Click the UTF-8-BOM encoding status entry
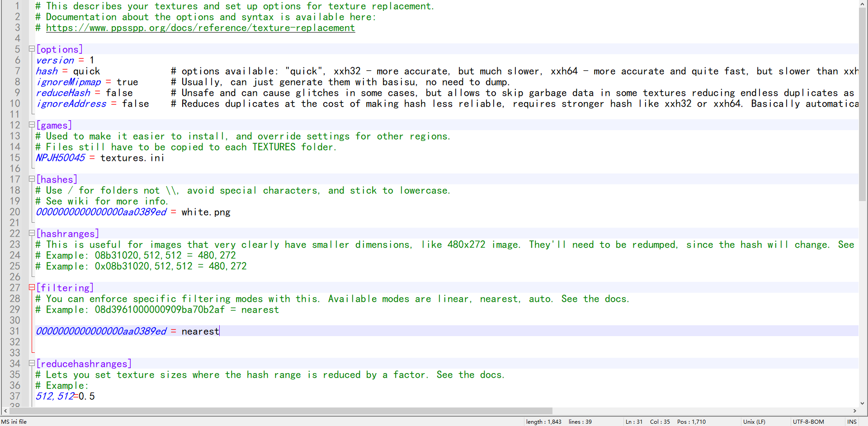 (x=808, y=421)
